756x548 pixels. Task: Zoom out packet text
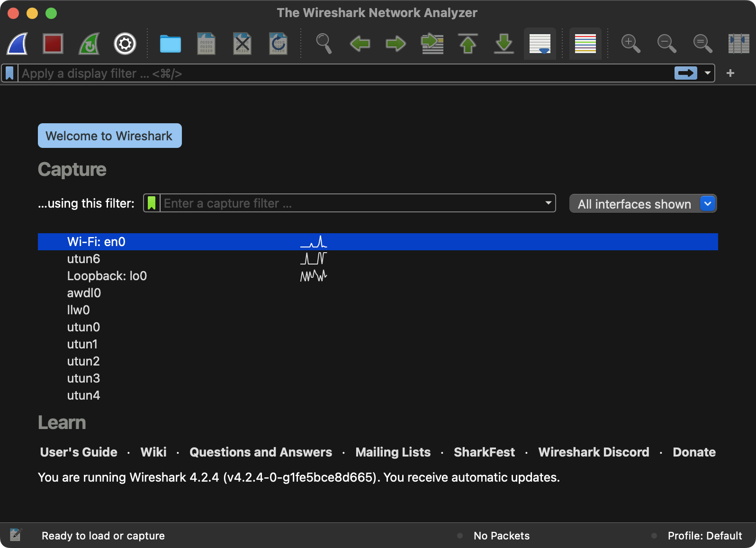pyautogui.click(x=666, y=44)
